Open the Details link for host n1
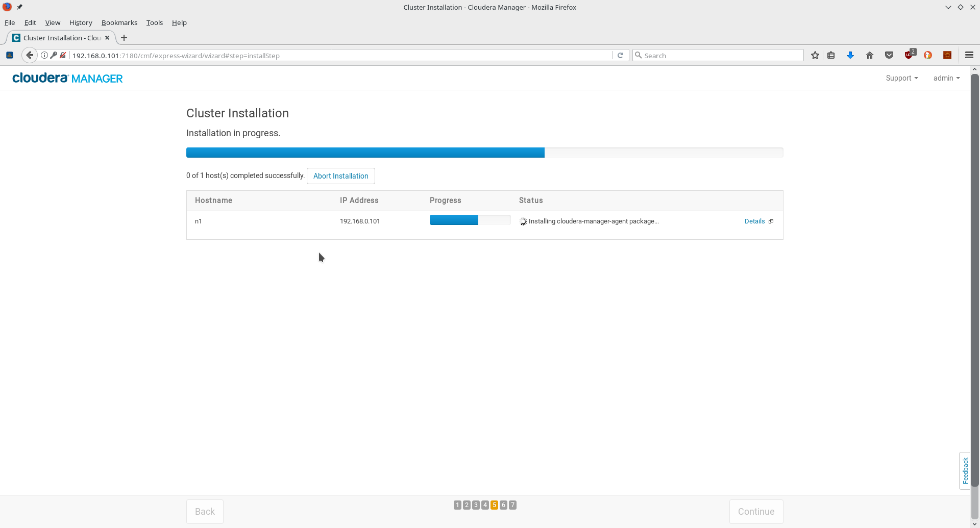The width and height of the screenshot is (980, 528). click(754, 221)
